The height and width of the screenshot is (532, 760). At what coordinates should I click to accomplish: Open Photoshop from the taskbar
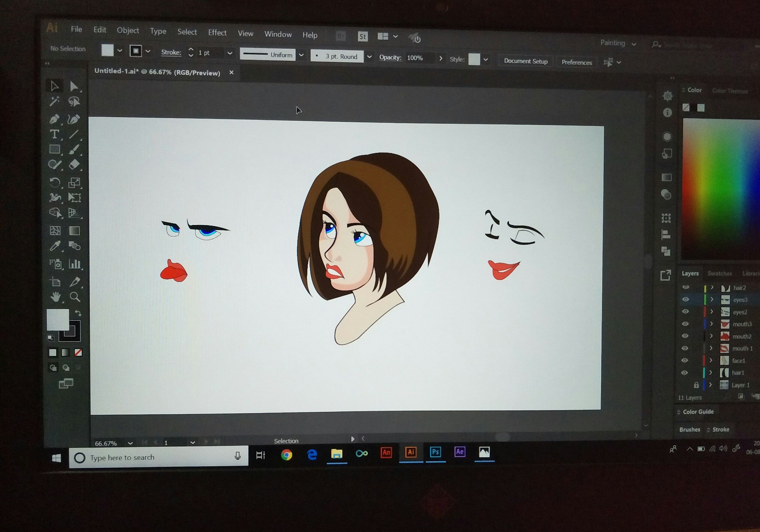point(435,452)
